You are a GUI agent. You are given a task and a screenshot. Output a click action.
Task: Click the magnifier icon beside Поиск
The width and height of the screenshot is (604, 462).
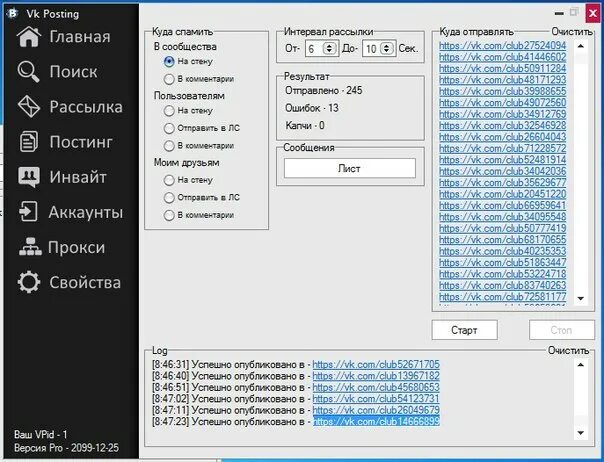click(29, 72)
